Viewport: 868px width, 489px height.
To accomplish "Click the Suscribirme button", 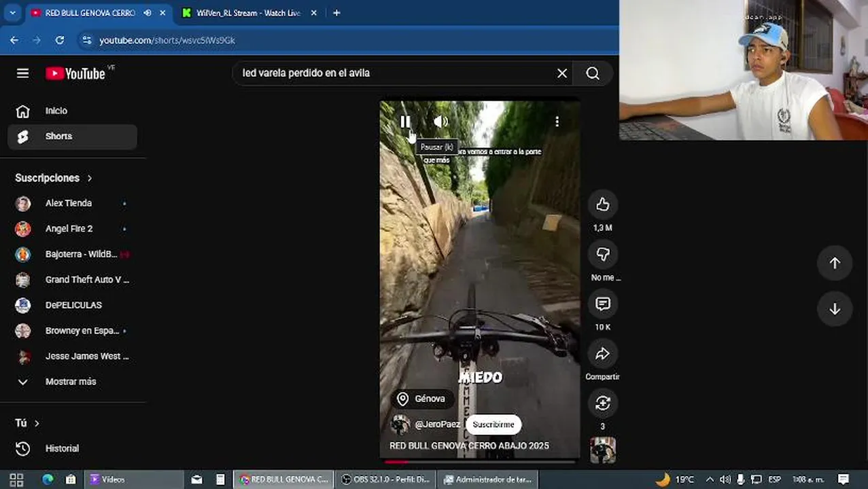I will click(493, 424).
